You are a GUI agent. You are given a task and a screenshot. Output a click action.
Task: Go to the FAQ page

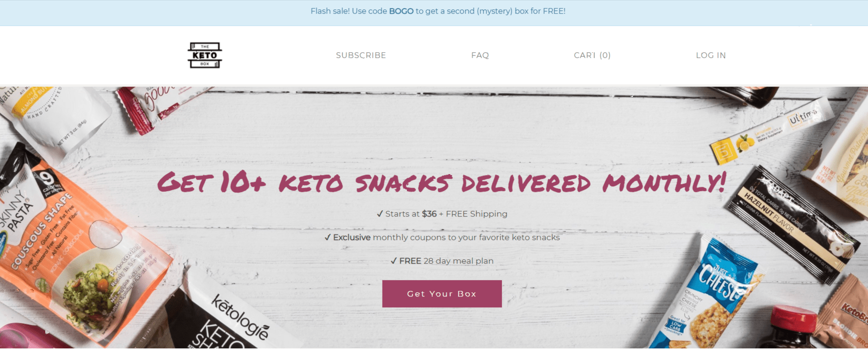click(480, 56)
